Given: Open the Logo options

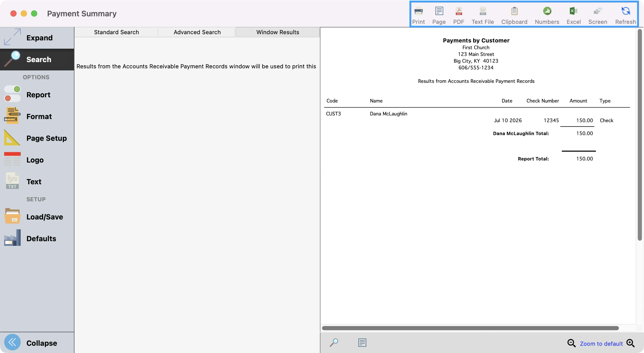Looking at the screenshot, I should (x=37, y=160).
